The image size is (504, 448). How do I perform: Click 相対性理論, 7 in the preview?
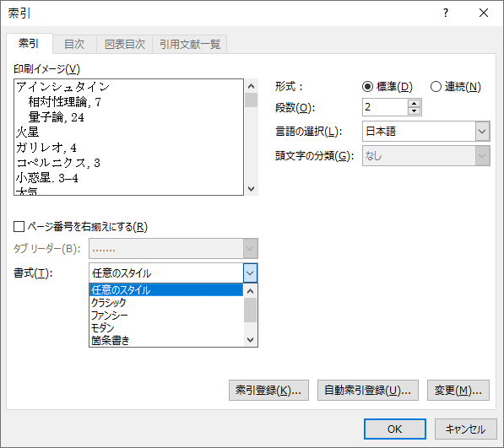click(65, 102)
